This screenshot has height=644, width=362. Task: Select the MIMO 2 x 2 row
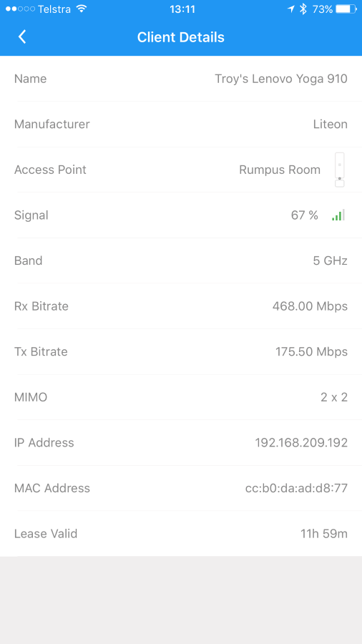(181, 397)
